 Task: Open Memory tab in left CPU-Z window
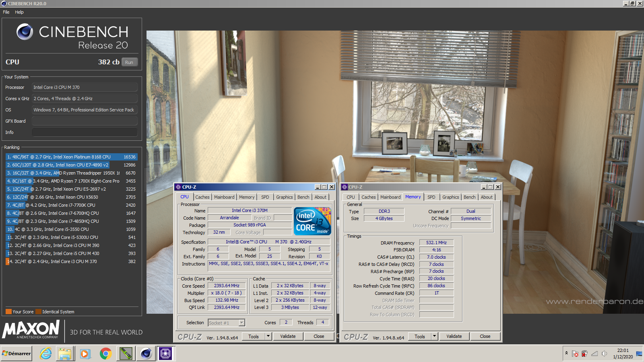coord(247,197)
